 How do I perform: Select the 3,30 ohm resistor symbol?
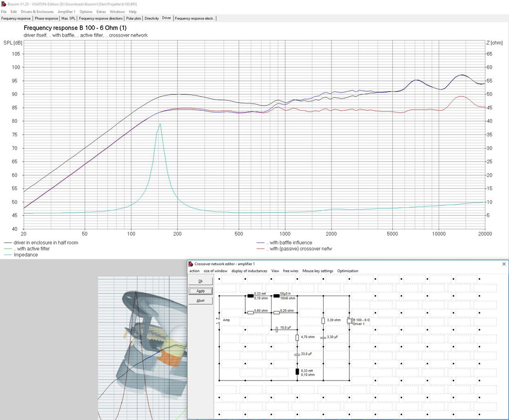coord(323,321)
